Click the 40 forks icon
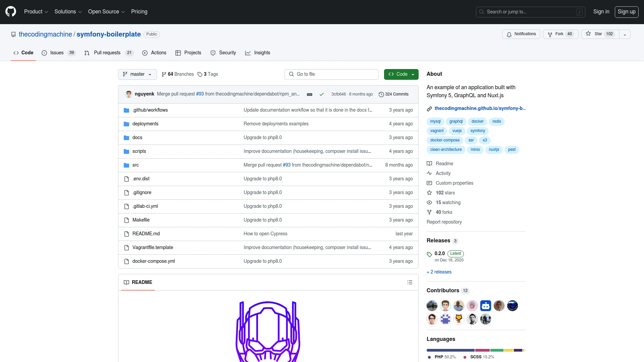 point(429,213)
